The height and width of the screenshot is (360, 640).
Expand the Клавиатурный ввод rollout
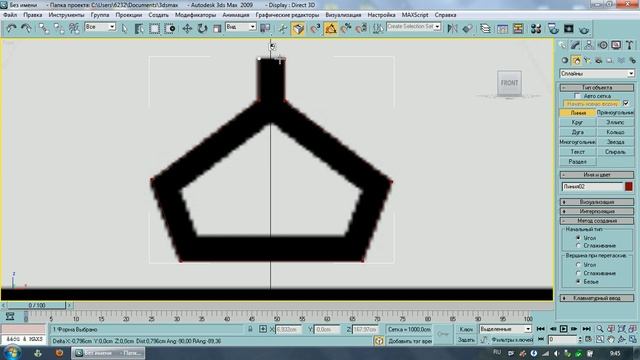[597, 298]
